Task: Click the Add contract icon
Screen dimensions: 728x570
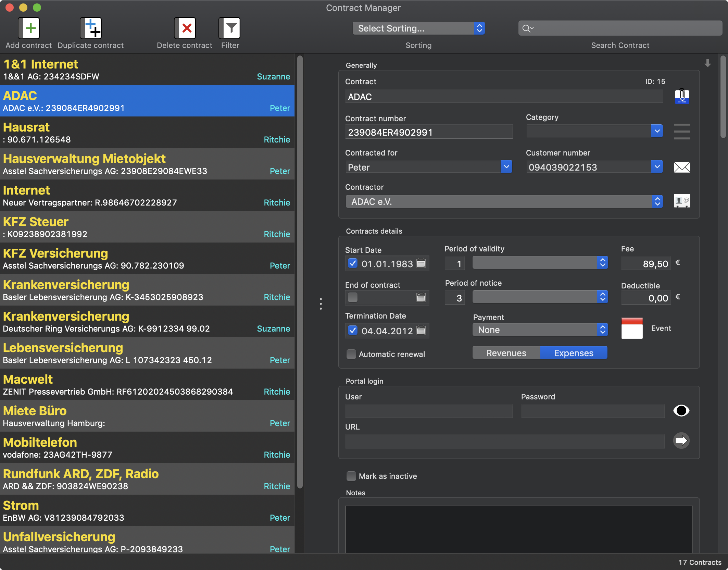Action: [x=29, y=28]
